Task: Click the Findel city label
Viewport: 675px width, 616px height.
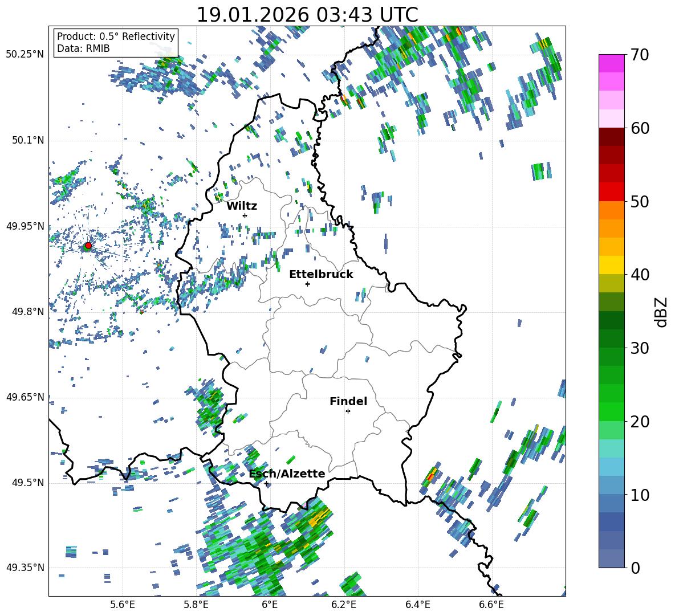Action: pyautogui.click(x=348, y=401)
